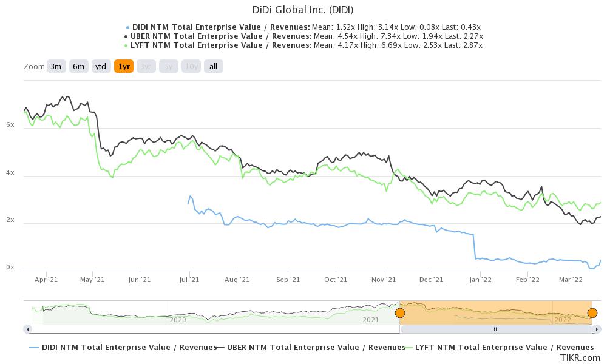Image resolution: width=607 pixels, height=364 pixels.
Task: Click the "Dec '21" x-axis label
Action: tap(431, 280)
